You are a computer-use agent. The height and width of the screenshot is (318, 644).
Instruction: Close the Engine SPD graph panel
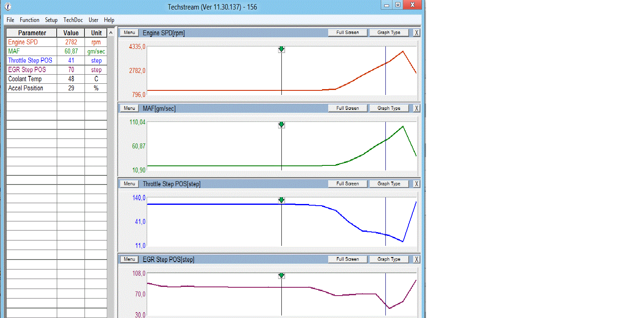pos(416,33)
